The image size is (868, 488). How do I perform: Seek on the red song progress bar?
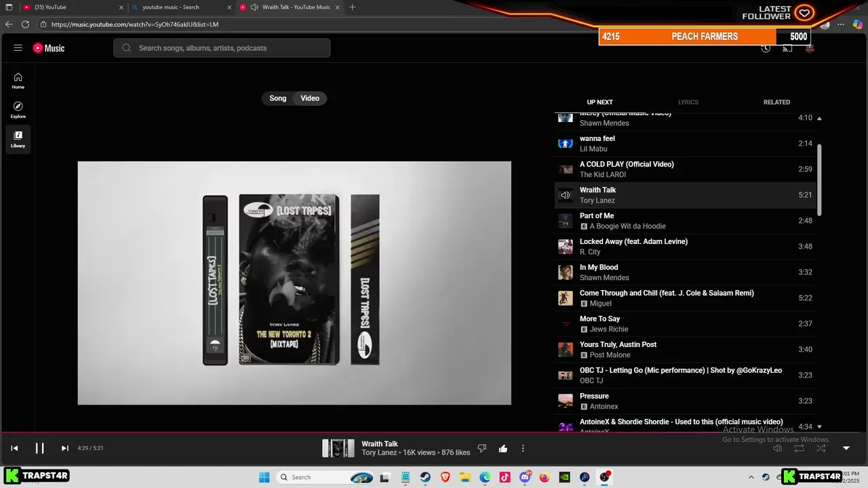pyautogui.click(x=434, y=432)
